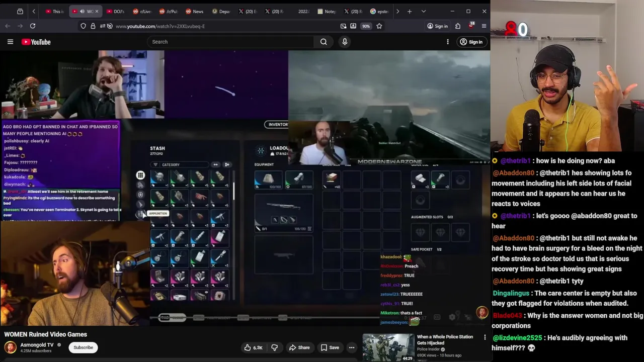Go to YouTube home via logo
The height and width of the screenshot is (362, 644).
click(x=36, y=42)
